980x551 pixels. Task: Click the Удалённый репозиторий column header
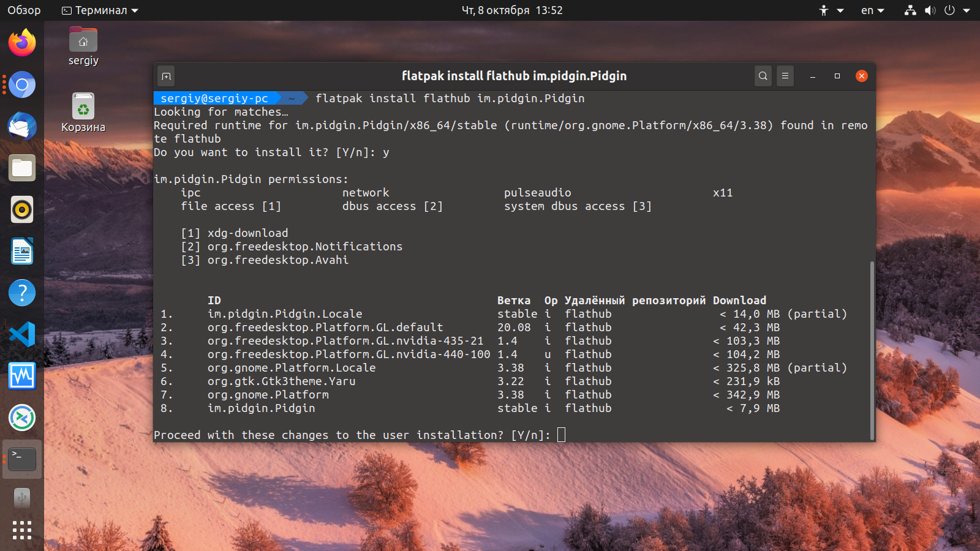pyautogui.click(x=635, y=301)
